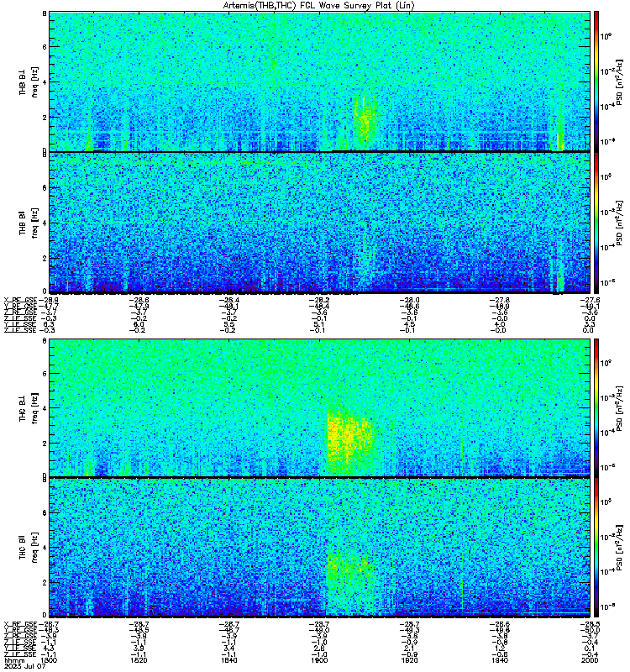Click the Y_LE_SSE value 3.3

[591, 324]
